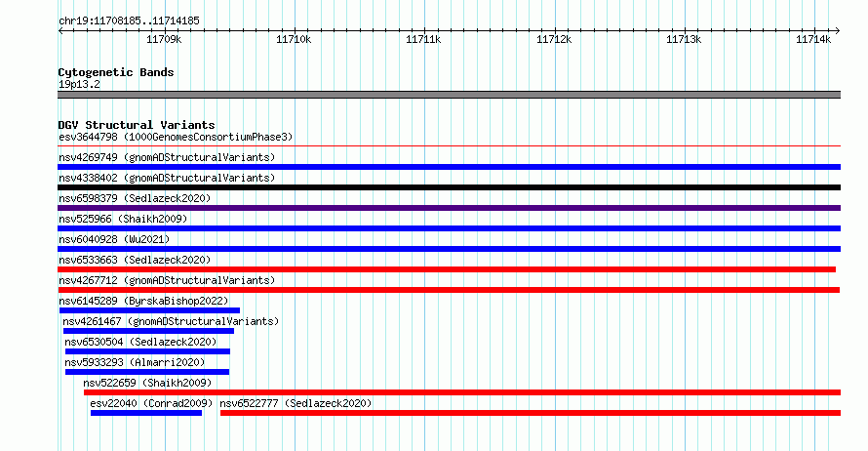This screenshot has height=451, width=868.
Task: Click the 11709k ruler tick label
Action: 164,39
